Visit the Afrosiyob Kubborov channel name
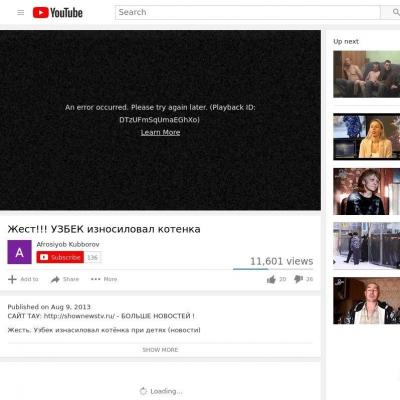Image resolution: width=400 pixels, height=400 pixels. [x=68, y=244]
